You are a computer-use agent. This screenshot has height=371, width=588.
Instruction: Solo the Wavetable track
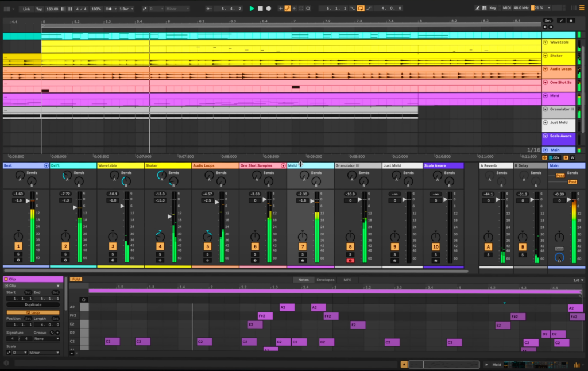pos(113,254)
